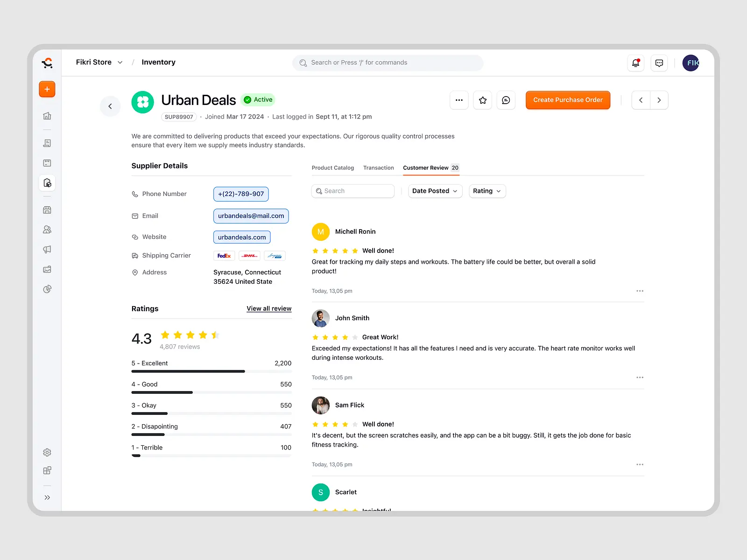
Task: Click the FedEx shipping carrier logo
Action: pos(224,256)
